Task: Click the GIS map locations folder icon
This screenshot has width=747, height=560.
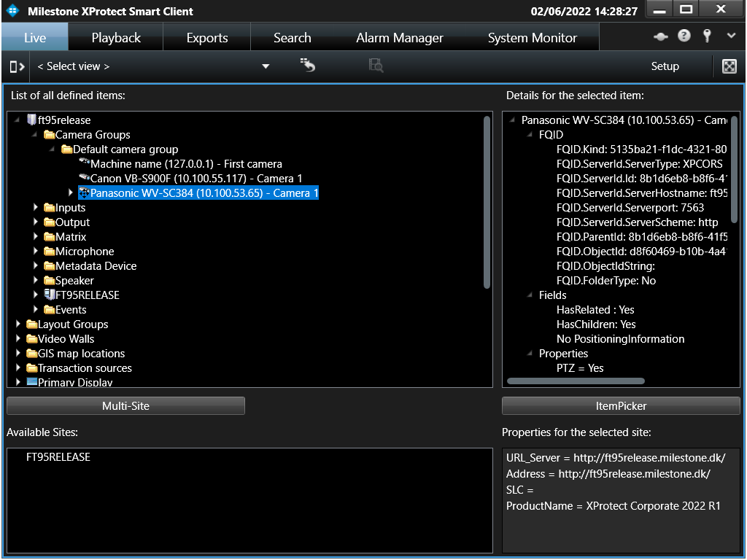Action: pyautogui.click(x=31, y=354)
